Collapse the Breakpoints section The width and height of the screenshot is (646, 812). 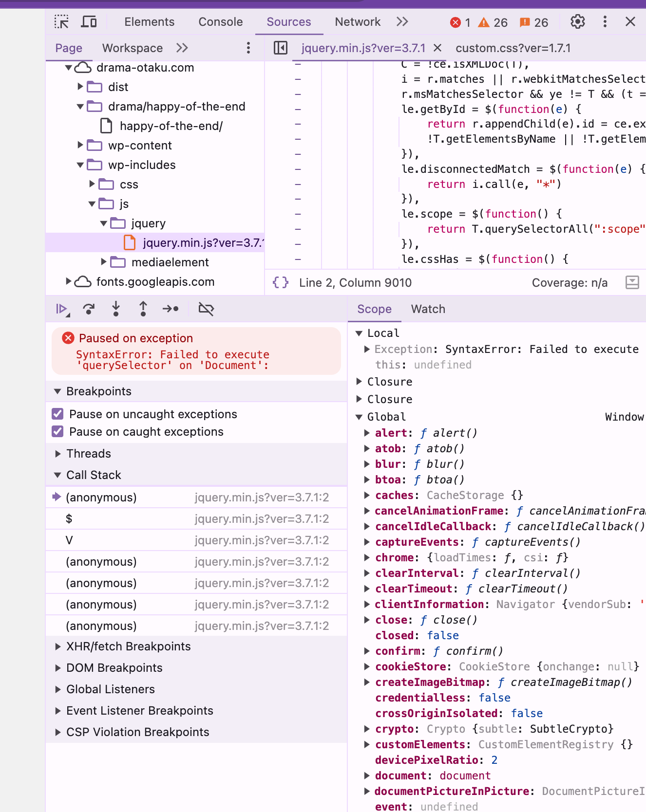click(57, 391)
